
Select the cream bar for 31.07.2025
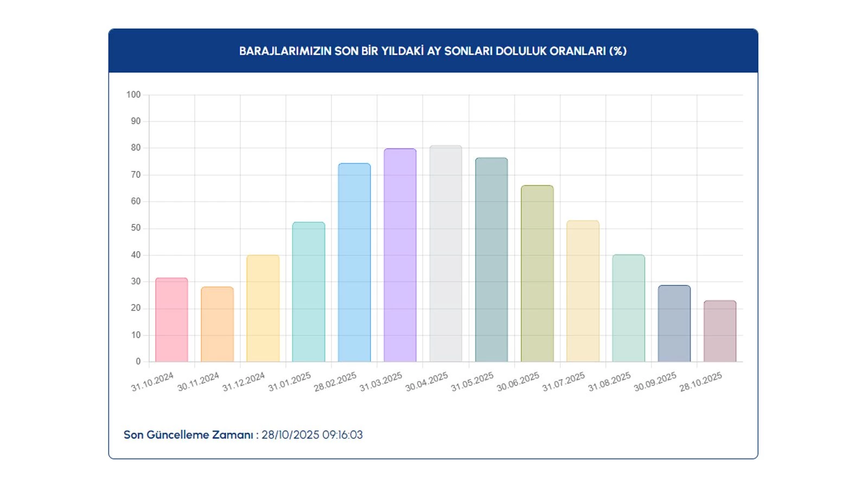point(583,291)
